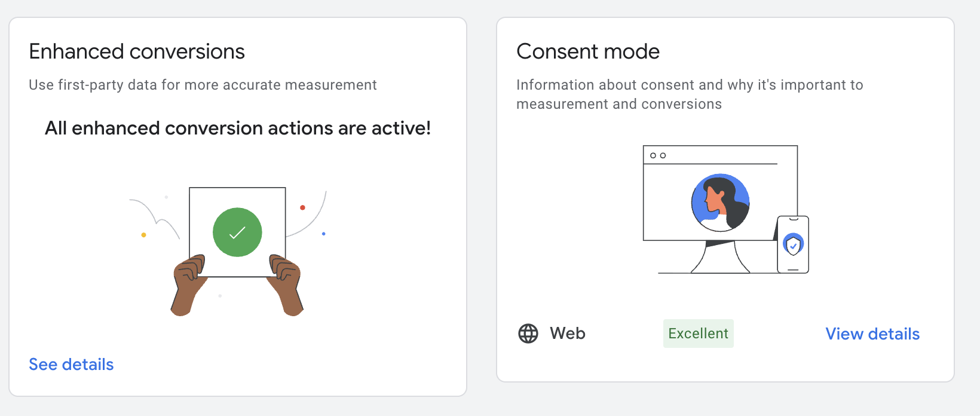Screen dimensions: 980x416
Task: Click the woman's profile avatar illustration
Action: [x=720, y=203]
